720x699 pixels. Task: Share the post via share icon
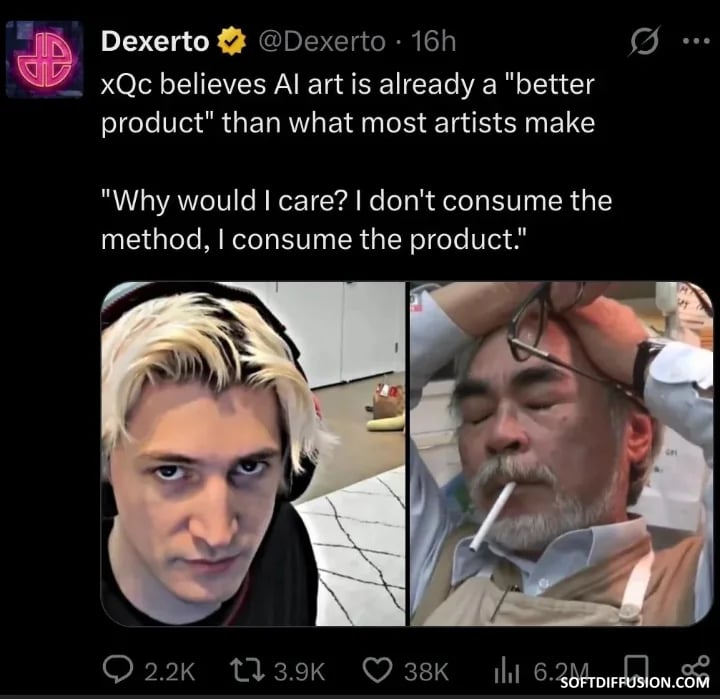coord(695,667)
